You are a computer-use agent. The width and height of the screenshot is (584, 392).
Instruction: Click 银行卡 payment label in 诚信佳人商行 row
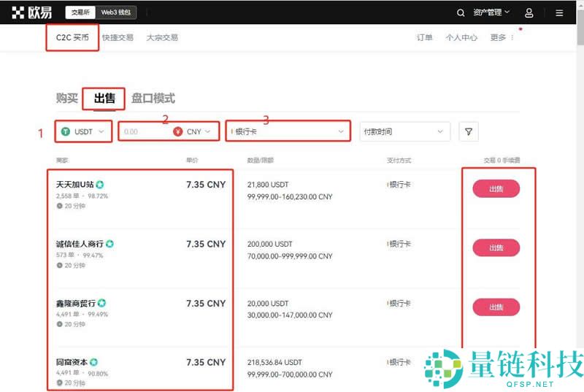pyautogui.click(x=399, y=244)
